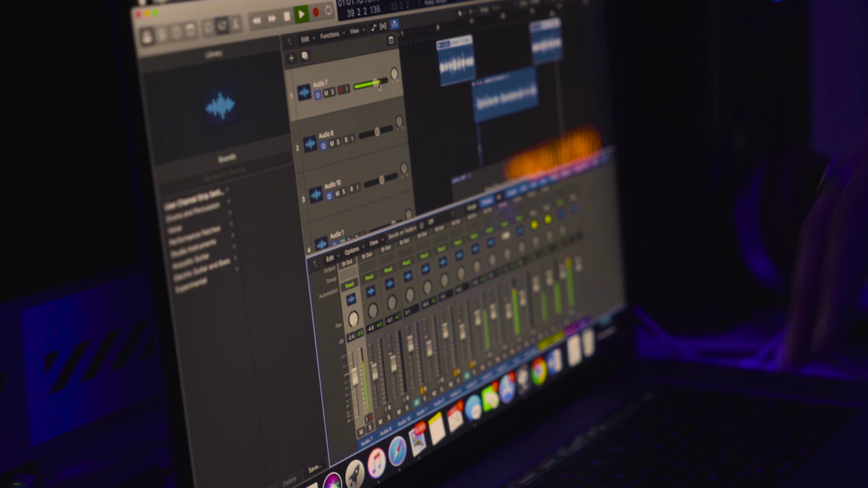868x488 pixels.
Task: Click the red Record button in transport
Action: [x=316, y=12]
